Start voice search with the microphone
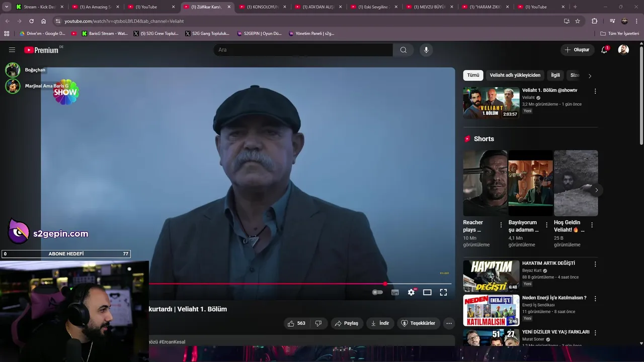Image resolution: width=644 pixels, height=362 pixels. coord(426,50)
